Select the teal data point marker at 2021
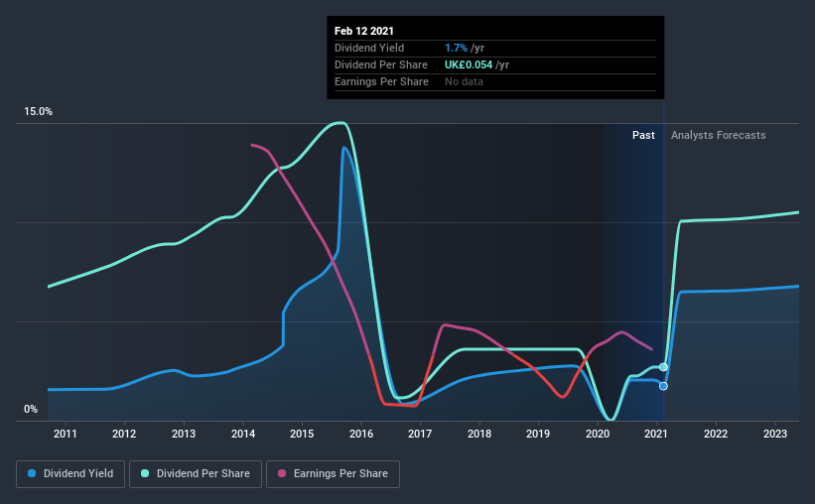The height and width of the screenshot is (504, 815). tap(663, 367)
